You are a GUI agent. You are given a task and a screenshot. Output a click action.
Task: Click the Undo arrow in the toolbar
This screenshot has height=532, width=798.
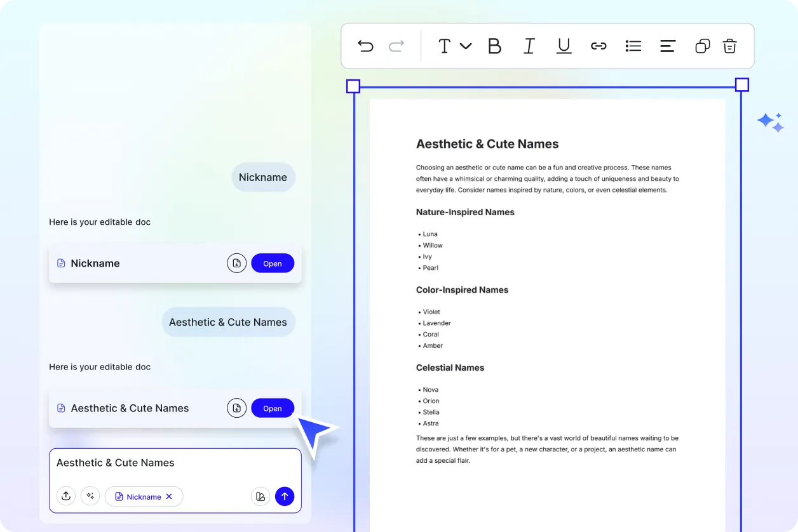tap(365, 46)
